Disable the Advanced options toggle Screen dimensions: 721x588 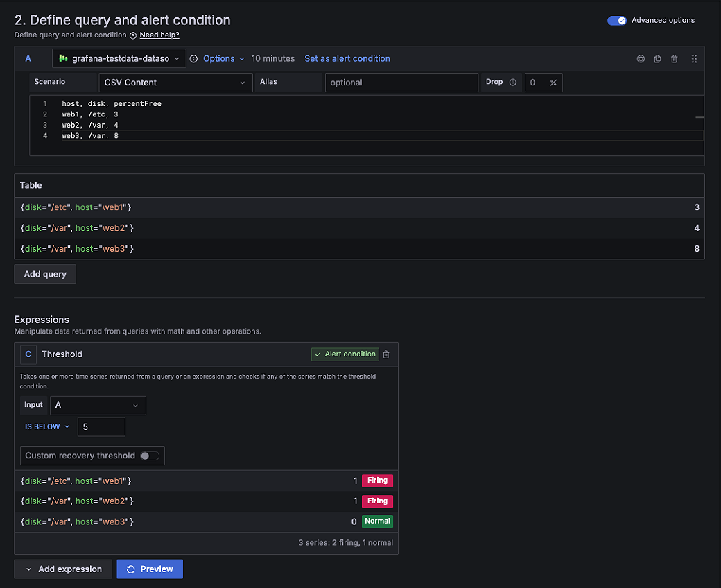[616, 20]
